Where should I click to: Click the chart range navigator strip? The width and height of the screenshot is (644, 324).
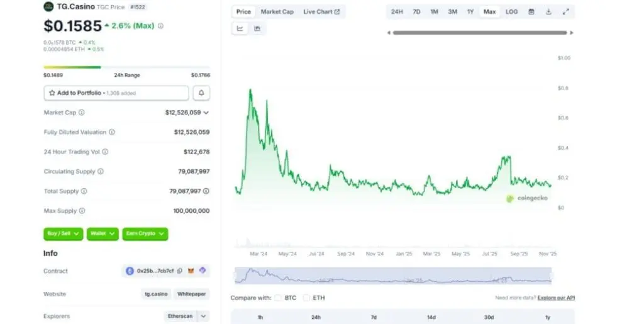pos(393,276)
